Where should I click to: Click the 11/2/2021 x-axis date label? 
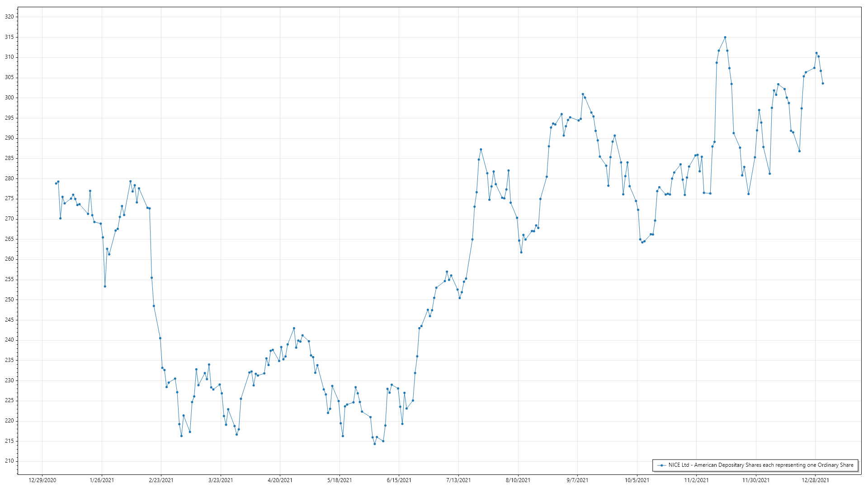(696, 480)
